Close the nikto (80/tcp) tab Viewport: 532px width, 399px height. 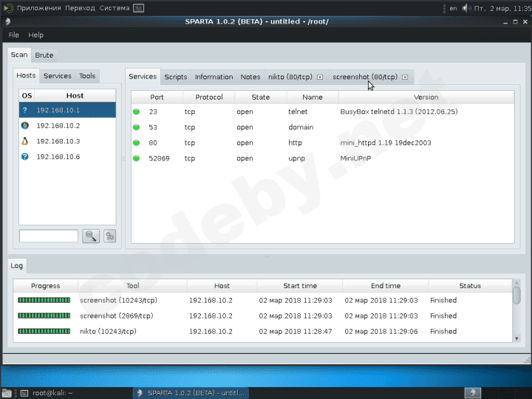pyautogui.click(x=319, y=77)
